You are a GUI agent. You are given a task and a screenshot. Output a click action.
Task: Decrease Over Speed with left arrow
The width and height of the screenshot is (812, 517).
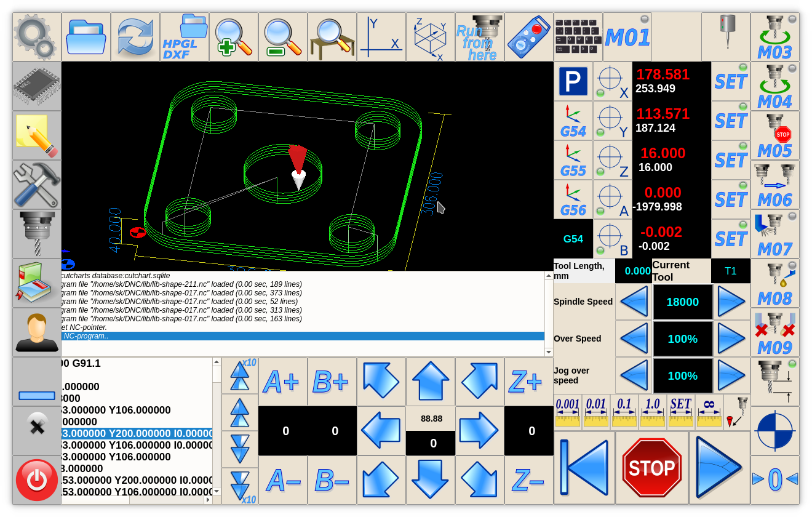click(634, 339)
